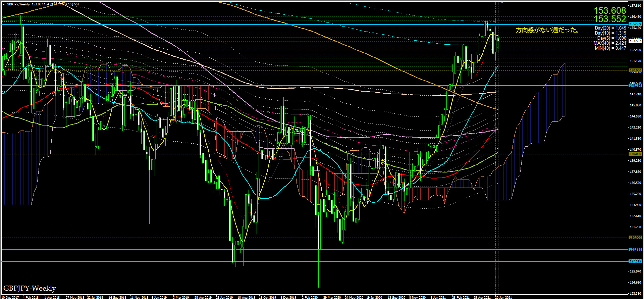Click the Day(5) = 1.006 indicator text

tap(611, 38)
